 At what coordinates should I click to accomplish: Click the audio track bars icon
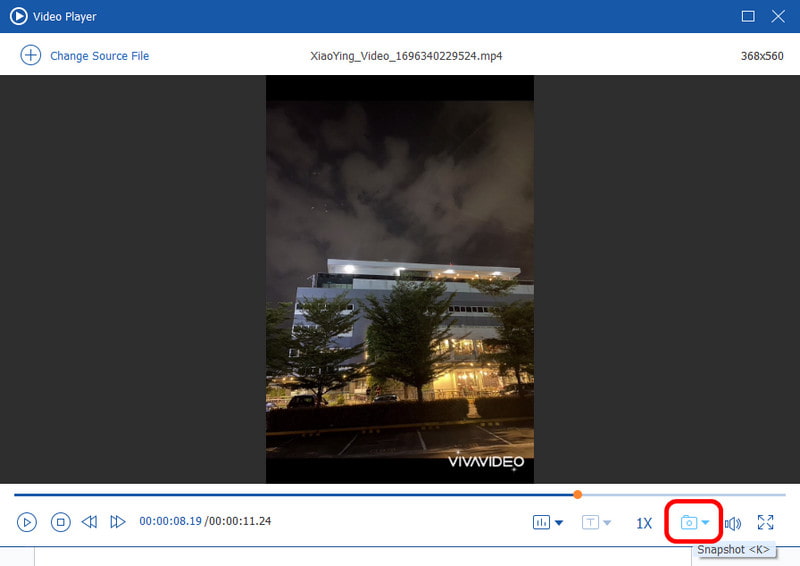(542, 522)
